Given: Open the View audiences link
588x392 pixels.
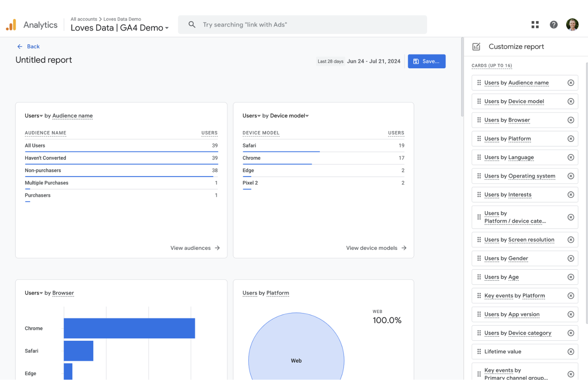Looking at the screenshot, I should click(191, 248).
